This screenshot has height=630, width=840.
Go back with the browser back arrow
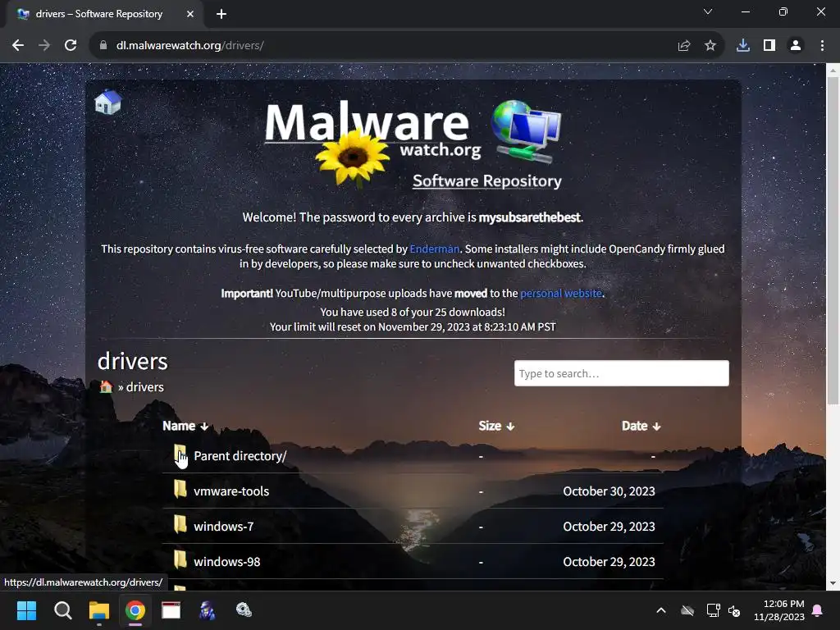18,46
